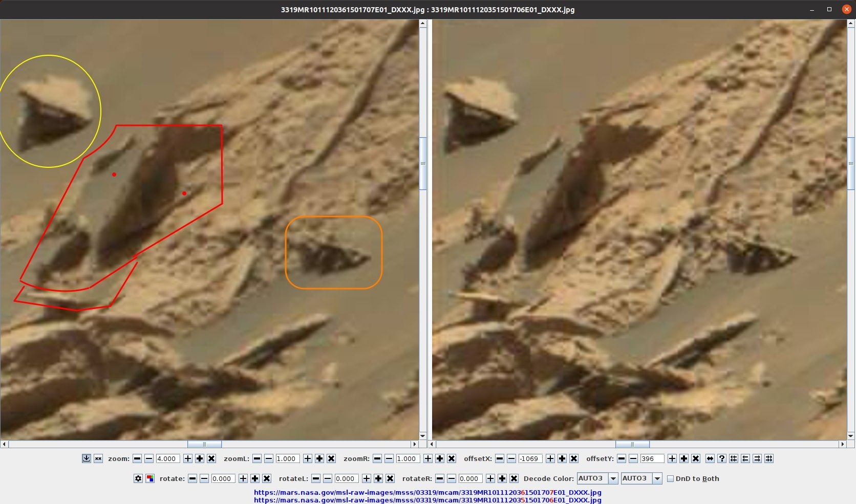856x504 pixels.
Task: Click the thick plus button for zoomR
Action: 440,458
